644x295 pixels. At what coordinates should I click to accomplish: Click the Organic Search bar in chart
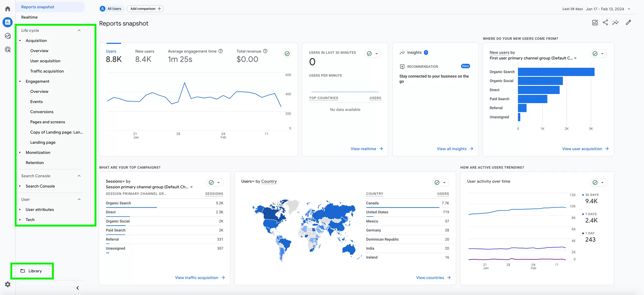(x=556, y=72)
